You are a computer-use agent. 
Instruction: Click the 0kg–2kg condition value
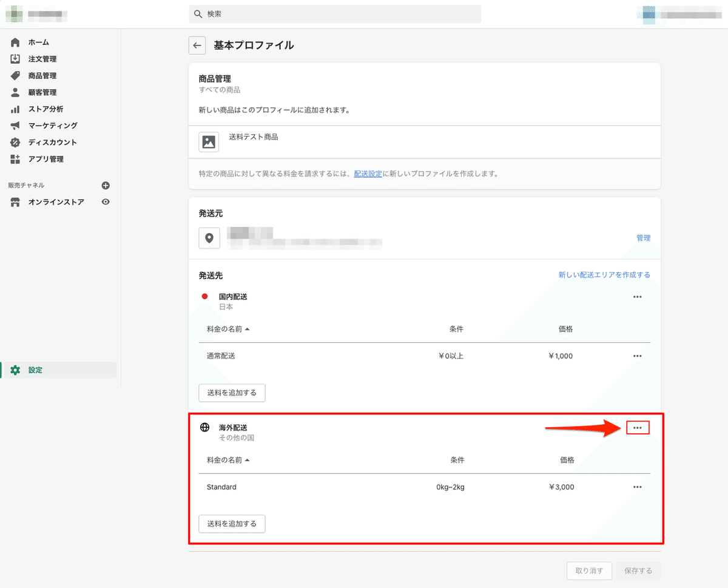pos(450,487)
